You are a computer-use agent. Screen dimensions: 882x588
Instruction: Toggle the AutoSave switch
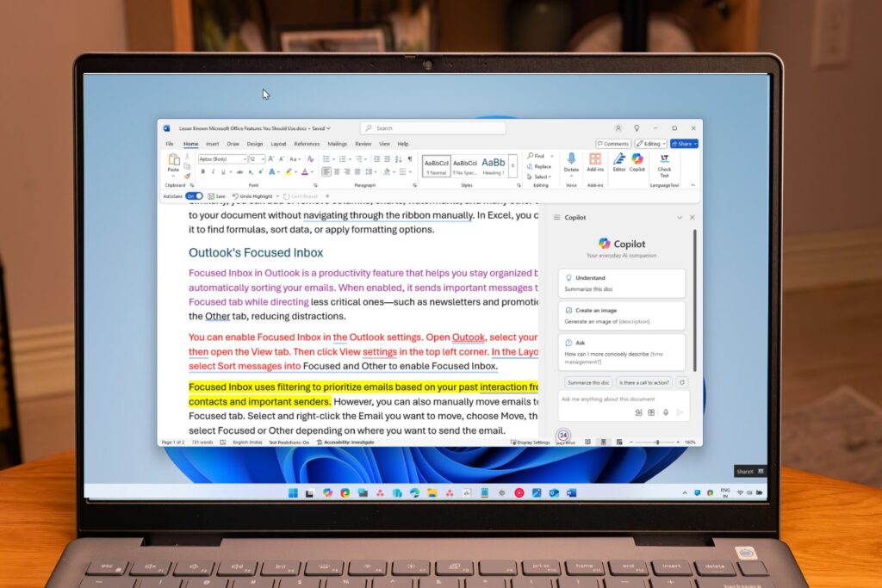[x=196, y=195]
